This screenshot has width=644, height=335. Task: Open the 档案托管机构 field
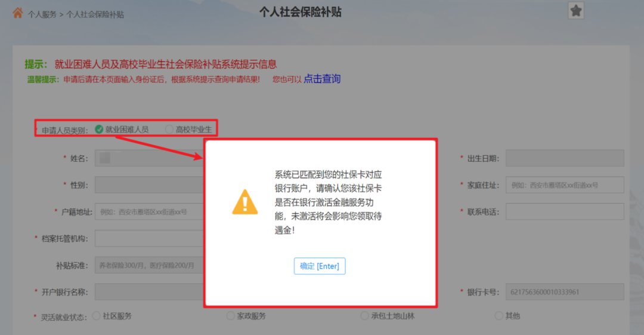coord(150,238)
